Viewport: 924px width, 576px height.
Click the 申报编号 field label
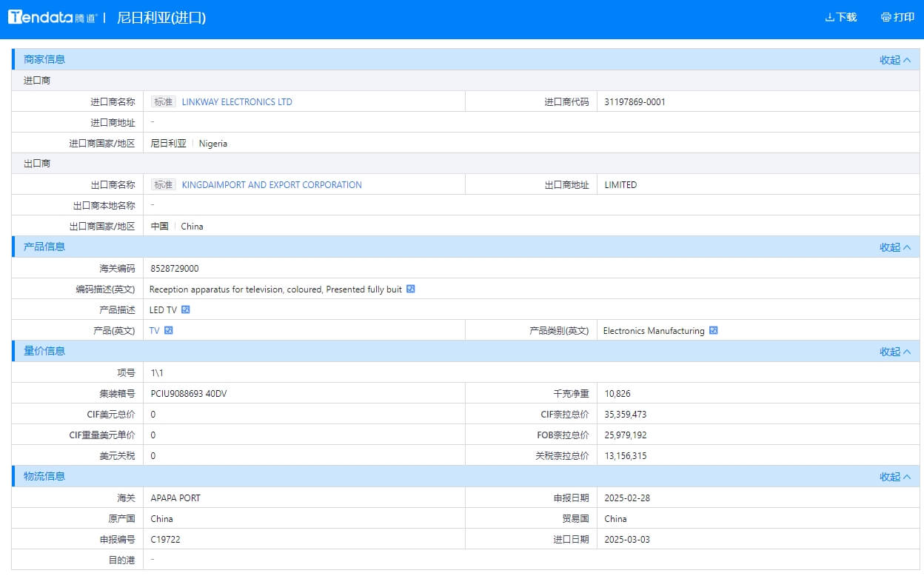pyautogui.click(x=118, y=540)
